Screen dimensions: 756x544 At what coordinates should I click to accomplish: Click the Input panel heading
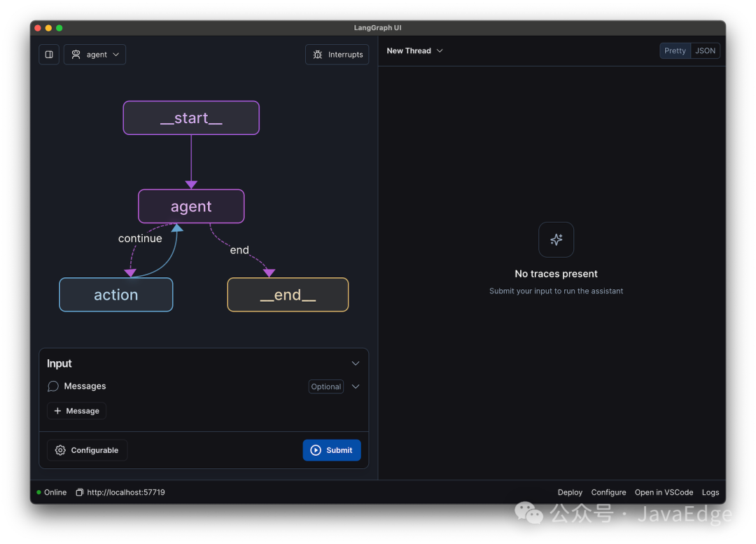click(x=59, y=363)
